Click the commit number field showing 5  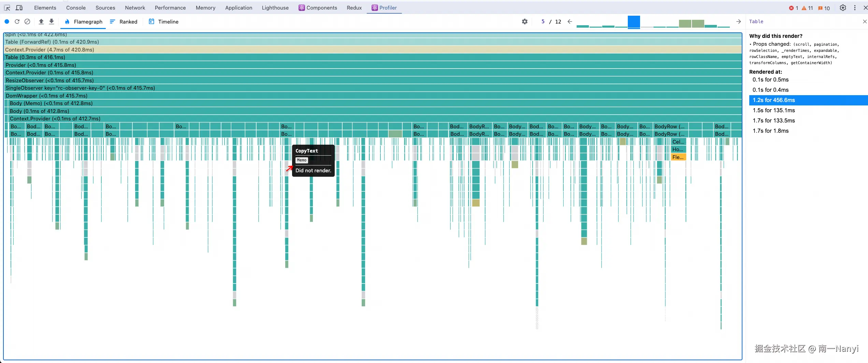point(543,21)
